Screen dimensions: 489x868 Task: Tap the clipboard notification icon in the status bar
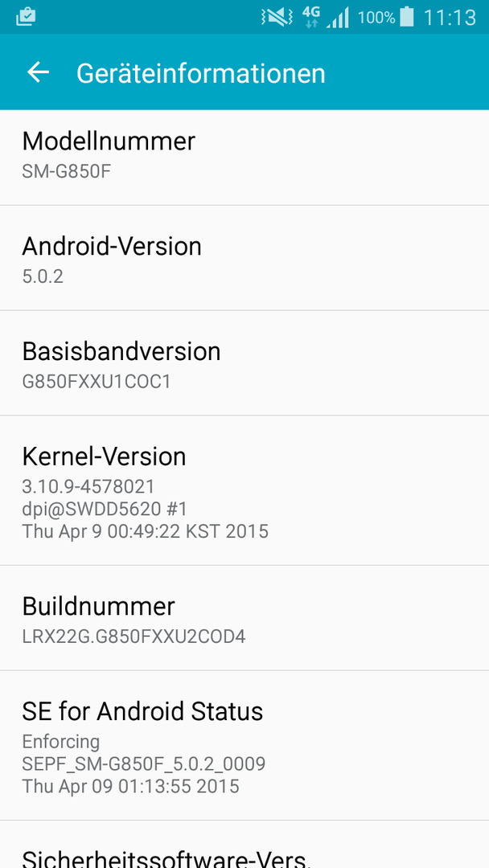point(26,17)
